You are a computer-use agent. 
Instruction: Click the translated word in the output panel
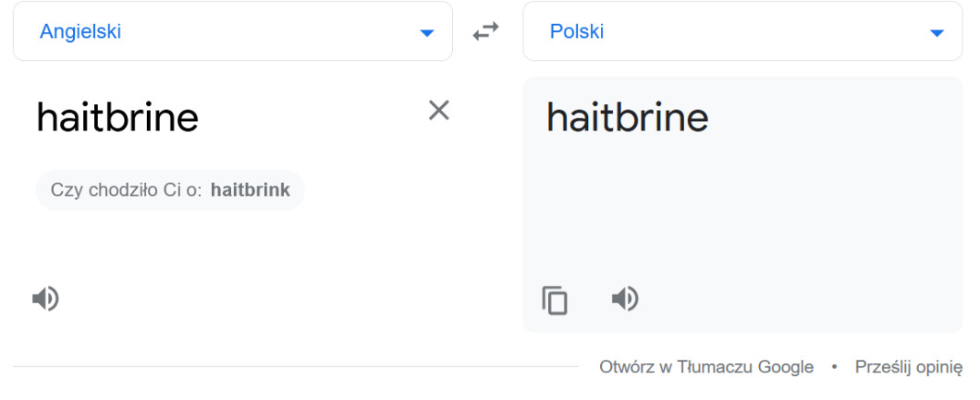click(x=628, y=117)
